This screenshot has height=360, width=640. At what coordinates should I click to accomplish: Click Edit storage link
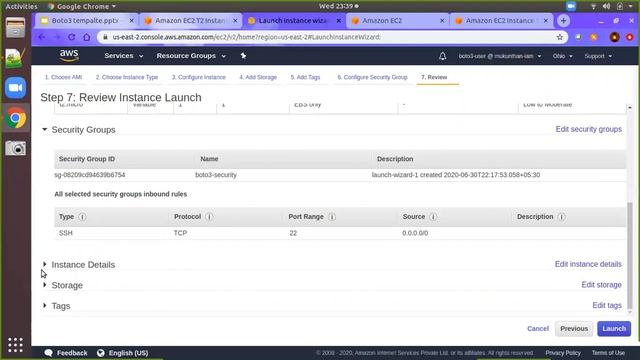(x=601, y=284)
